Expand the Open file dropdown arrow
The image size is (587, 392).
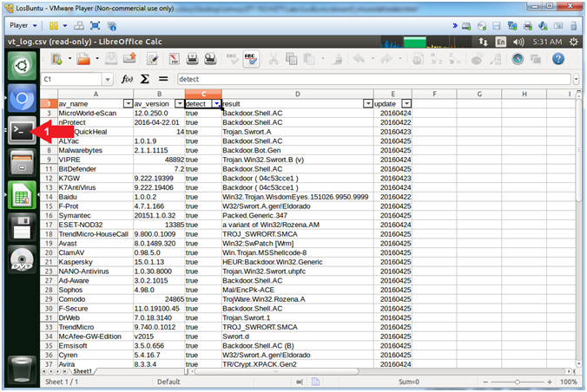point(97,59)
